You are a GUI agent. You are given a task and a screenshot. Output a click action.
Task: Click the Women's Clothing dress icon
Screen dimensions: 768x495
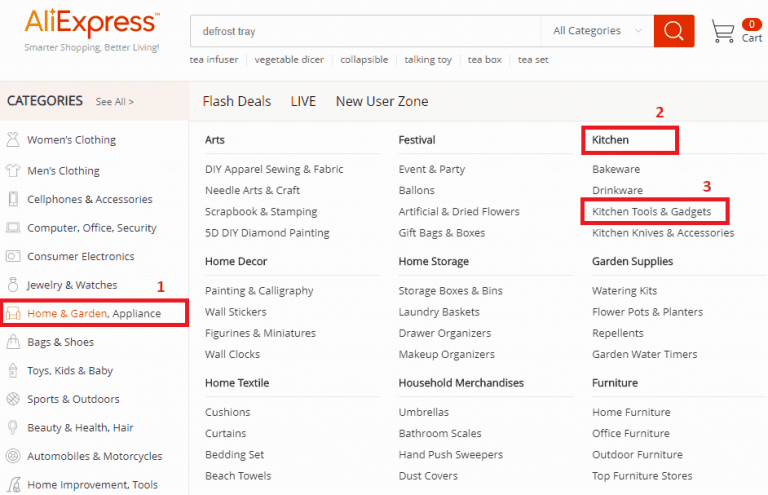tap(13, 140)
